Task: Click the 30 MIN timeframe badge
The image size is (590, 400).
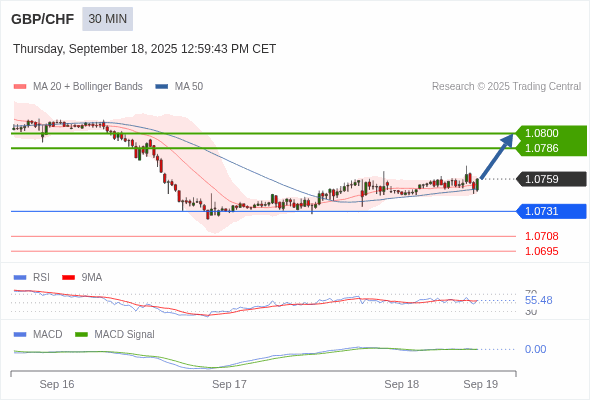Action: point(108,19)
